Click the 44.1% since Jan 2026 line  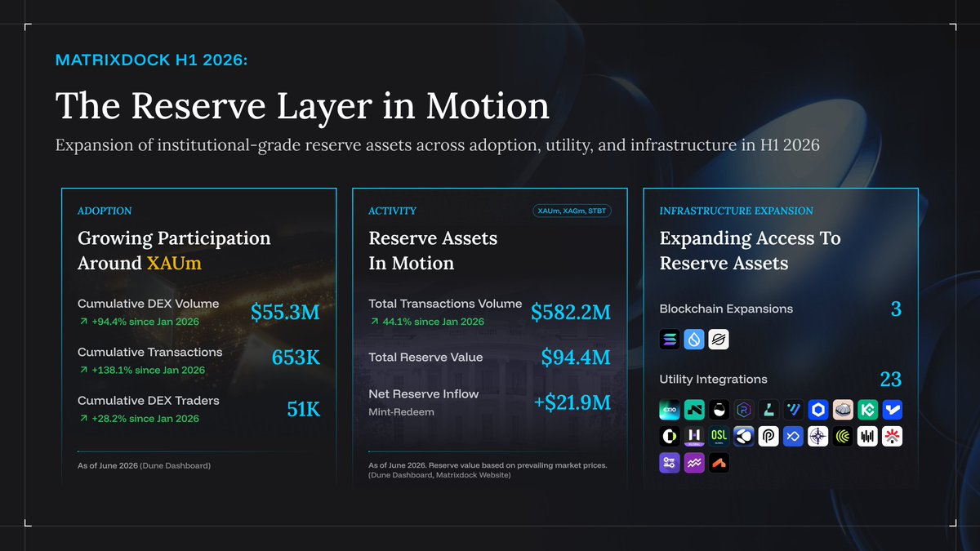pos(426,321)
